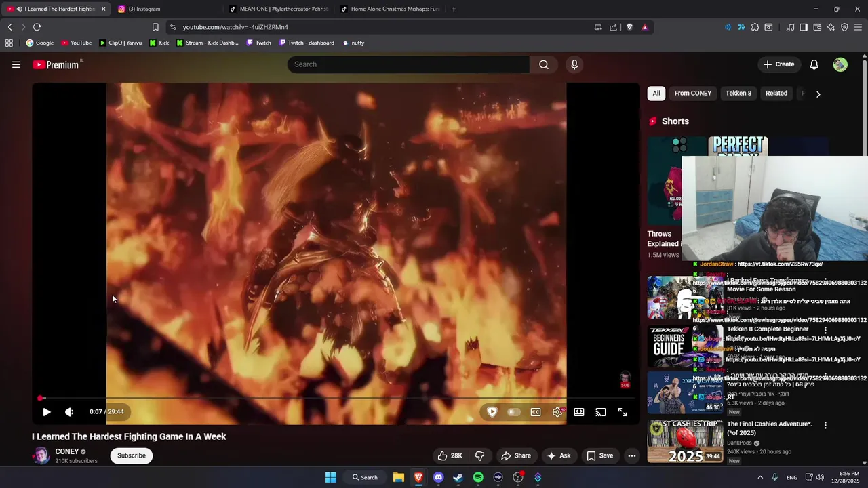Click the Brave playlist shield-play icon
Image resolution: width=868 pixels, height=488 pixels.
pos(492,412)
